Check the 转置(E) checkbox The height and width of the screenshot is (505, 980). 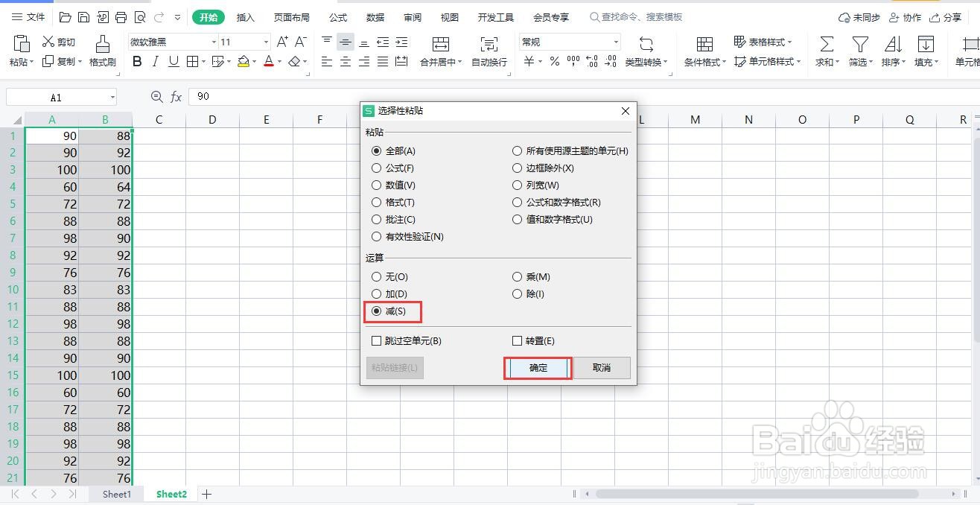click(517, 340)
